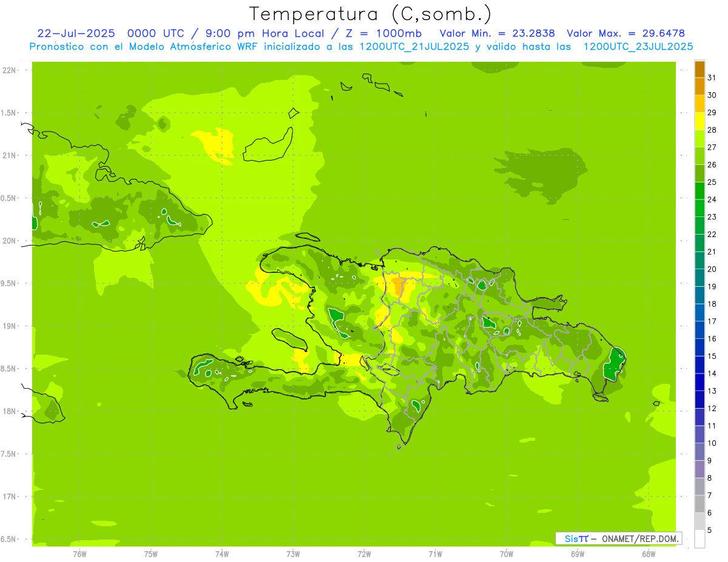
Task: Click the '71W' longitude label
Action: click(x=435, y=554)
